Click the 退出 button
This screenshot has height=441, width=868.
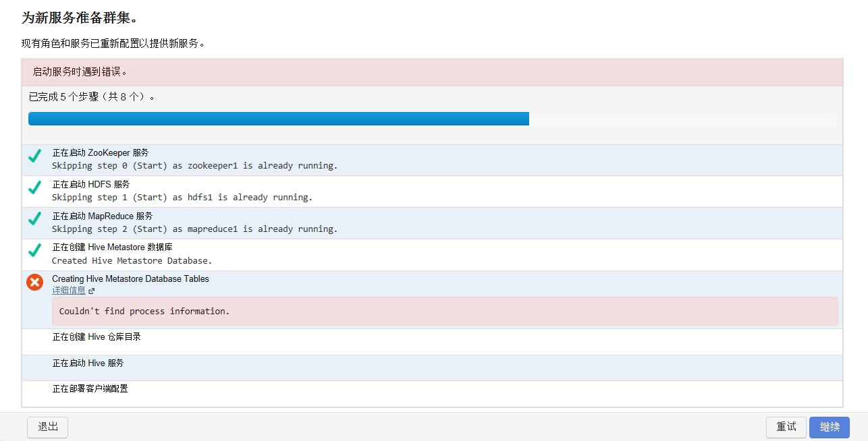pyautogui.click(x=48, y=427)
